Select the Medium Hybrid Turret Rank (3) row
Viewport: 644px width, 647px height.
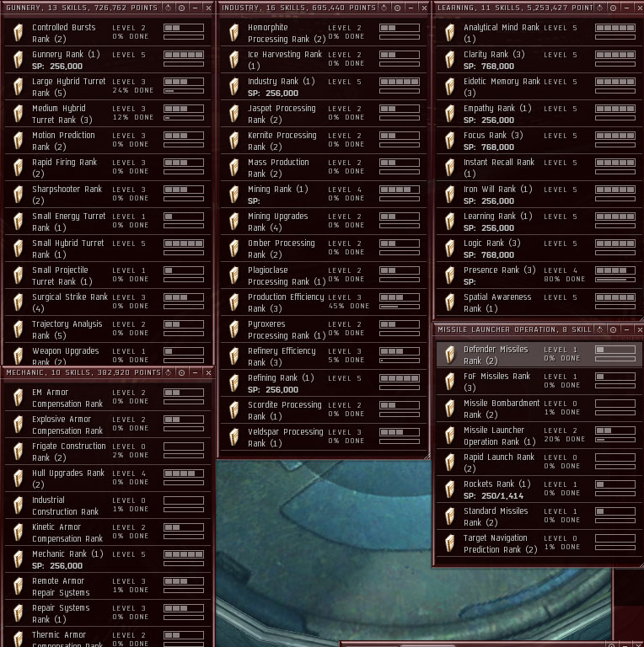pos(107,114)
